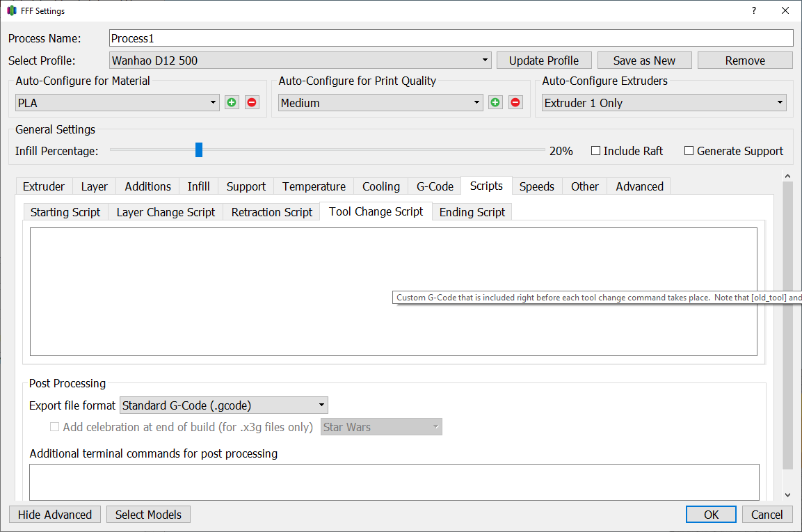Enable Generate Support checkbox
The height and width of the screenshot is (532, 802).
[689, 151]
